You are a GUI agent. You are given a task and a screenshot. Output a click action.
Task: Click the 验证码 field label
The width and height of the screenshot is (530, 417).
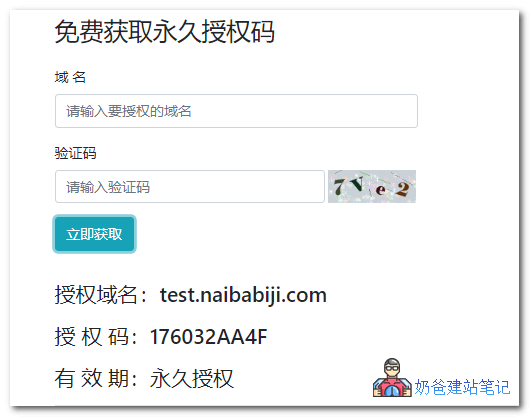75,153
